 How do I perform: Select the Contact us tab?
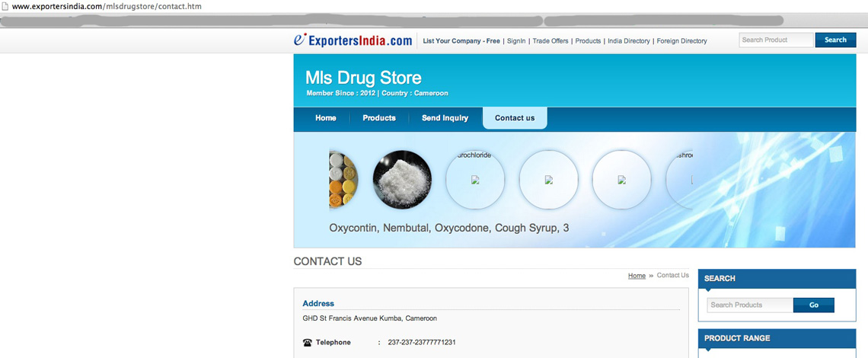(515, 118)
